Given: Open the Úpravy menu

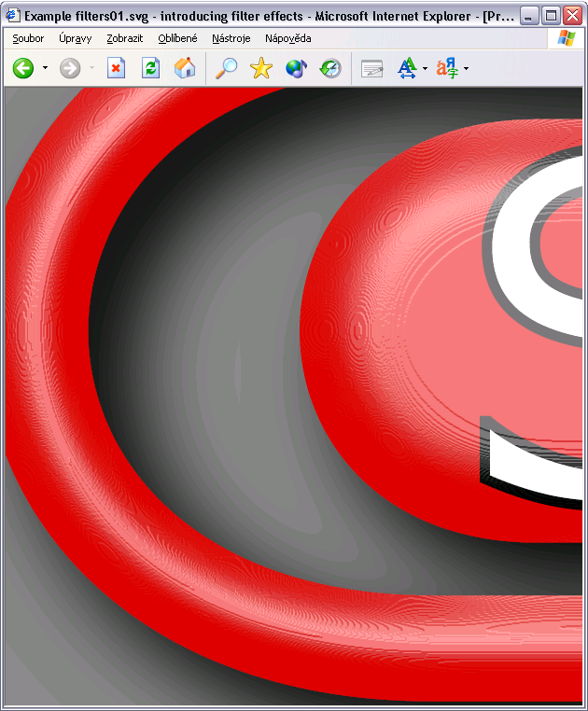Looking at the screenshot, I should coord(76,38).
